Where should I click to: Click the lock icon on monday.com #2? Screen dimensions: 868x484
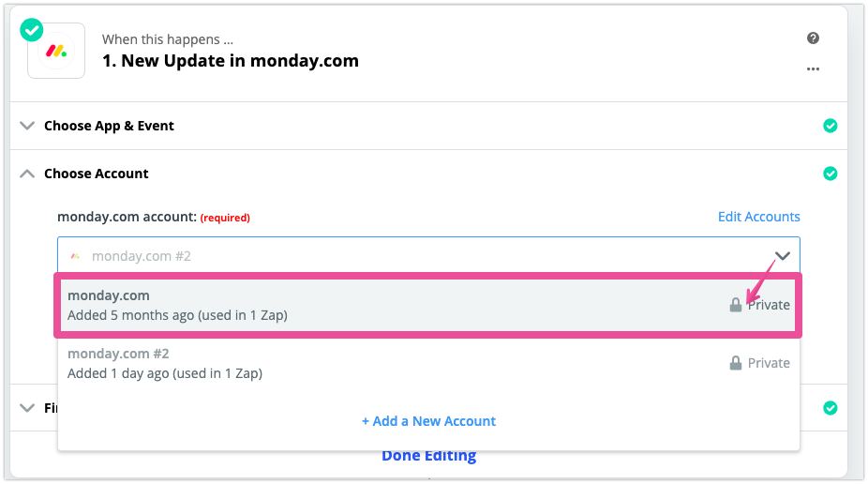point(735,363)
